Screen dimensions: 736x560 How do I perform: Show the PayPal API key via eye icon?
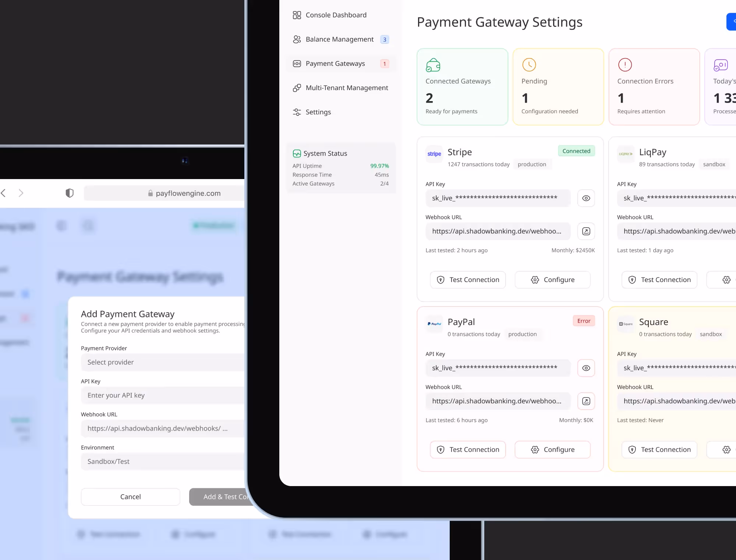pos(586,368)
